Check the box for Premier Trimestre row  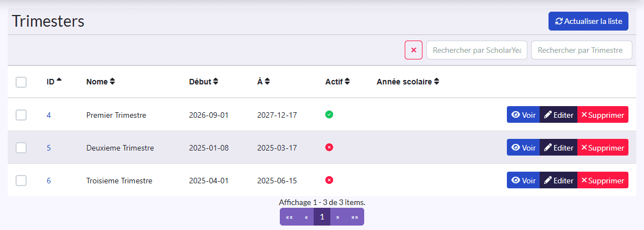pos(21,115)
